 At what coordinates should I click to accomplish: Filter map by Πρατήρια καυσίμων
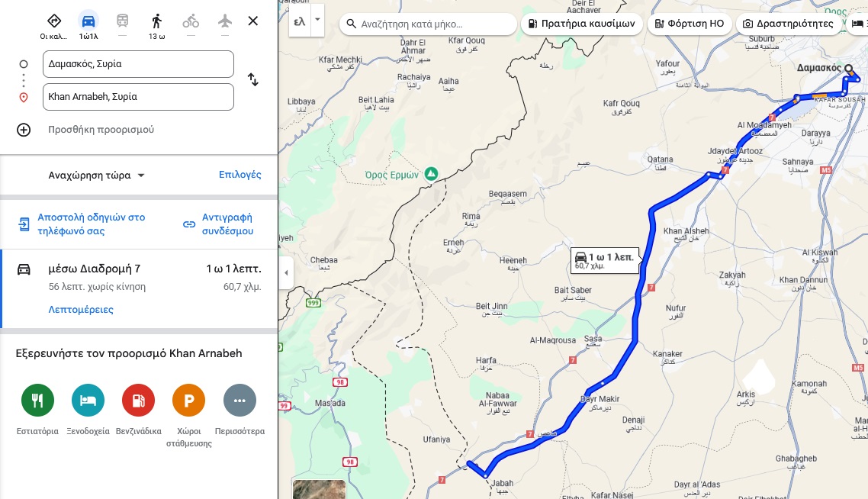tap(582, 24)
